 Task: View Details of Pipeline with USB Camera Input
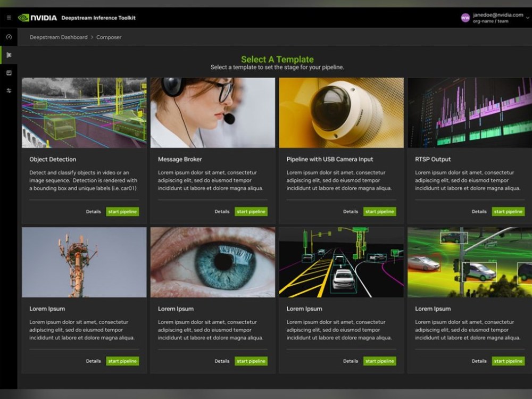coord(351,212)
